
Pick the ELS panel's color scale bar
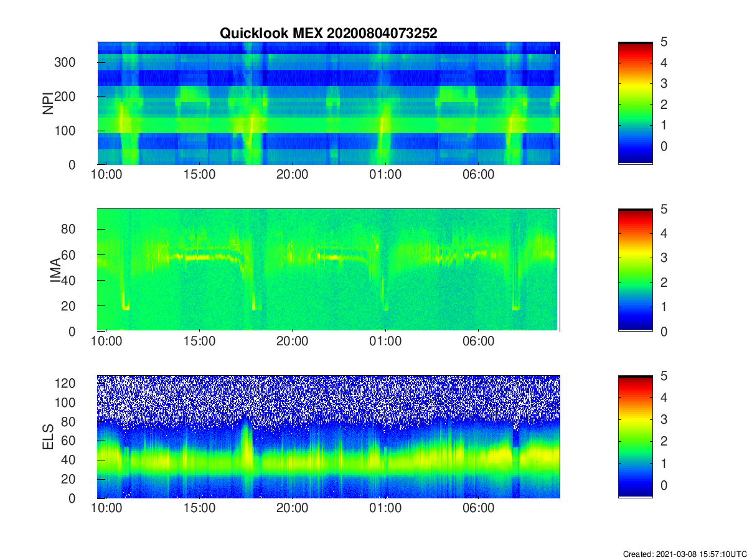[635, 437]
